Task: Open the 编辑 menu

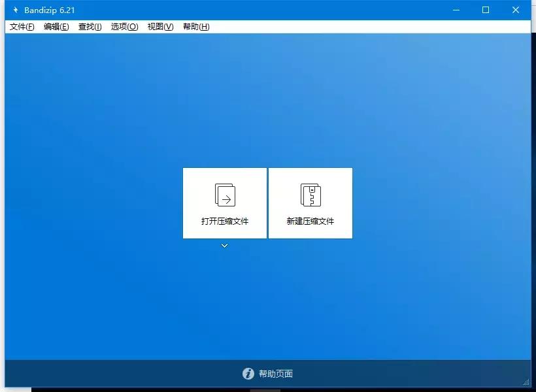Action: click(x=56, y=27)
